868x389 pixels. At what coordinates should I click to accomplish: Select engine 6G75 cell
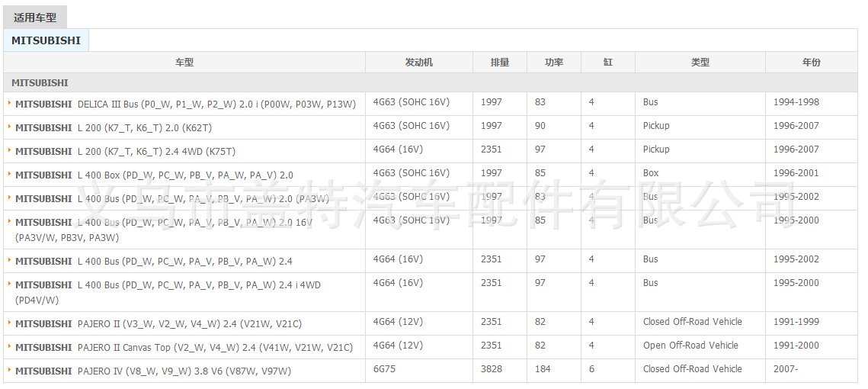(384, 368)
